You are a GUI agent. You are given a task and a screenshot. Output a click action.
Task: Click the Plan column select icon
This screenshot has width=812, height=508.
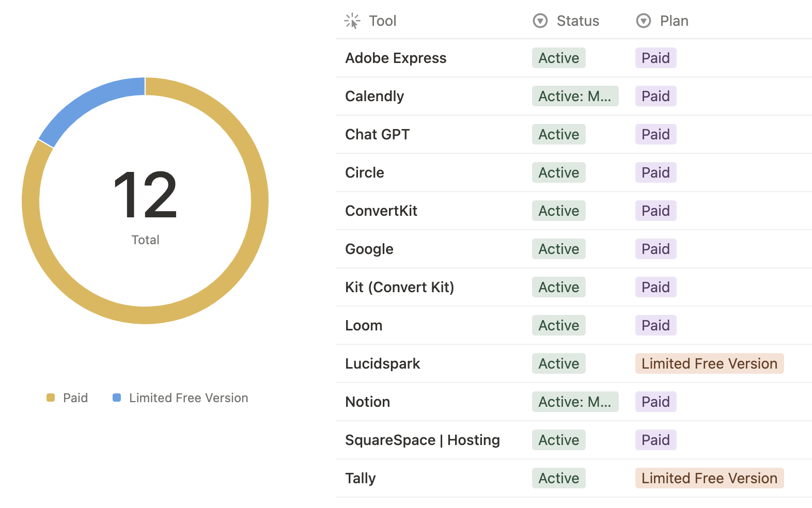[x=644, y=21]
